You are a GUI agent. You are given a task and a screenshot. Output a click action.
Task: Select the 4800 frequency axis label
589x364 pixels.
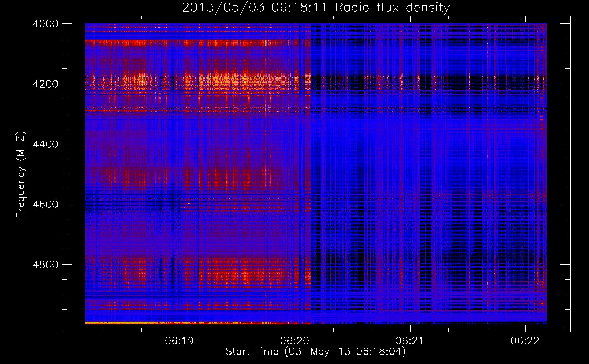(46, 265)
